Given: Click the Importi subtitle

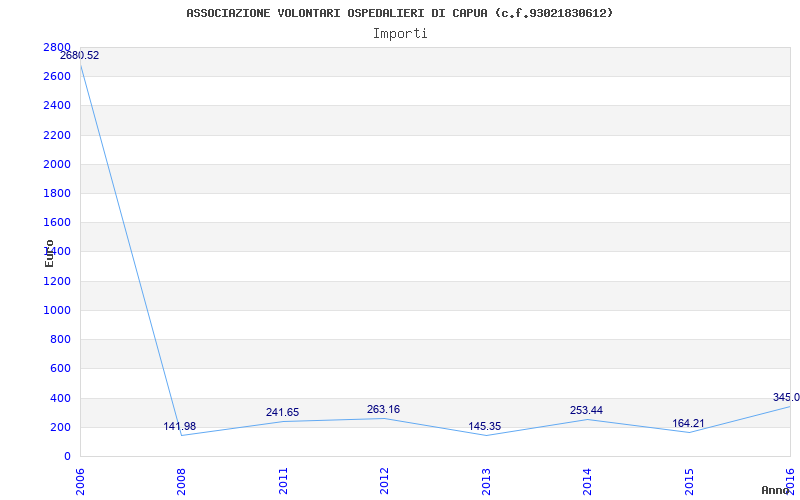Looking at the screenshot, I should (x=400, y=34).
